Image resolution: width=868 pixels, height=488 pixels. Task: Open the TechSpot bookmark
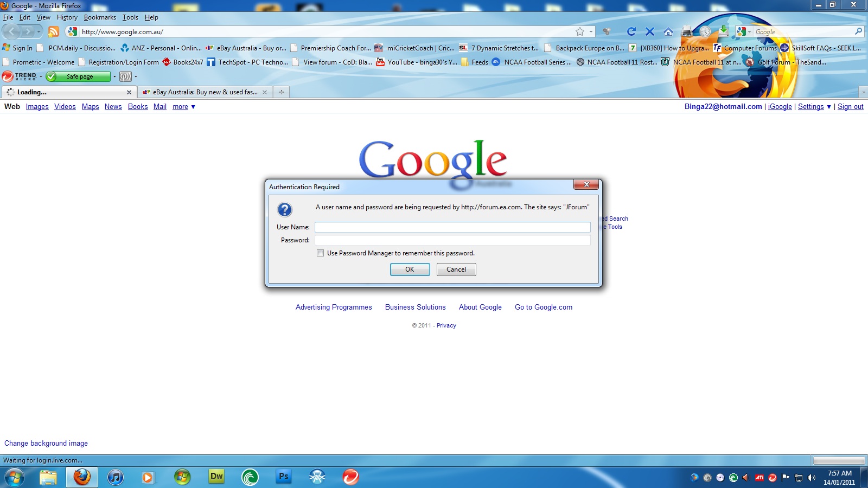(247, 62)
